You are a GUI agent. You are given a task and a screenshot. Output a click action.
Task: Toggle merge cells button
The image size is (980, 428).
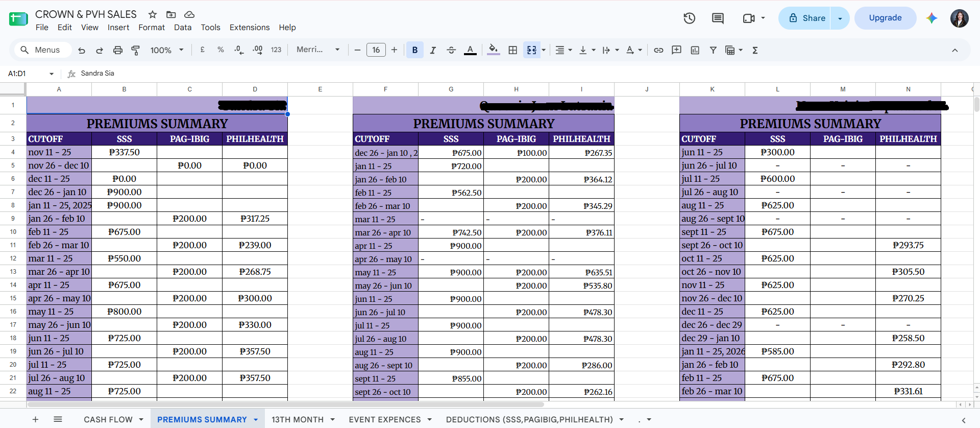(531, 50)
